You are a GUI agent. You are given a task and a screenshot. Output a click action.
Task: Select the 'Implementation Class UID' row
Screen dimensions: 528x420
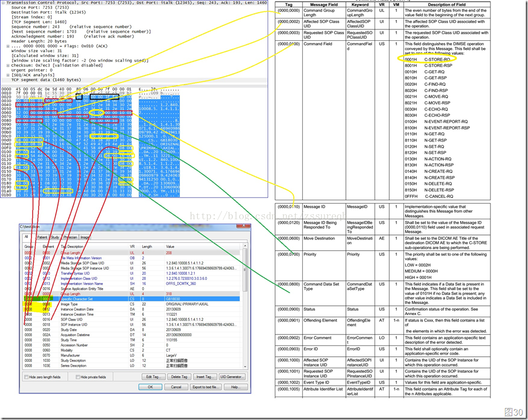tap(132, 279)
